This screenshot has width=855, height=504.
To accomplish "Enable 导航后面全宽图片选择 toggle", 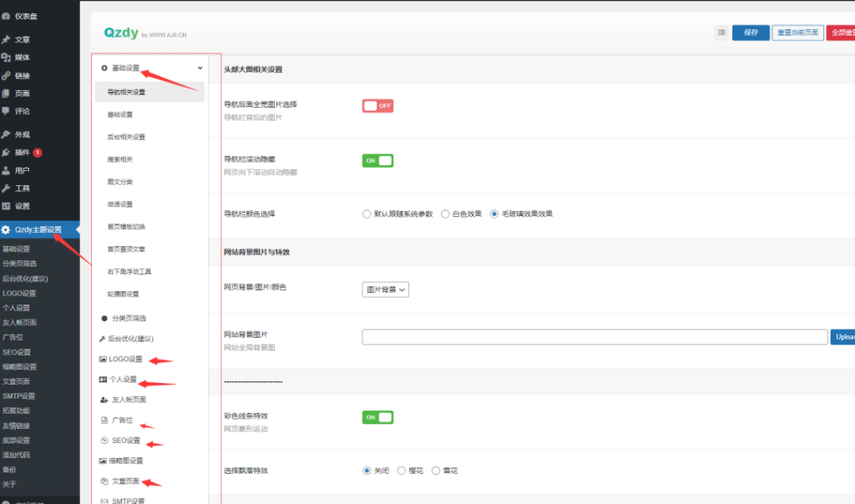I will (x=377, y=106).
